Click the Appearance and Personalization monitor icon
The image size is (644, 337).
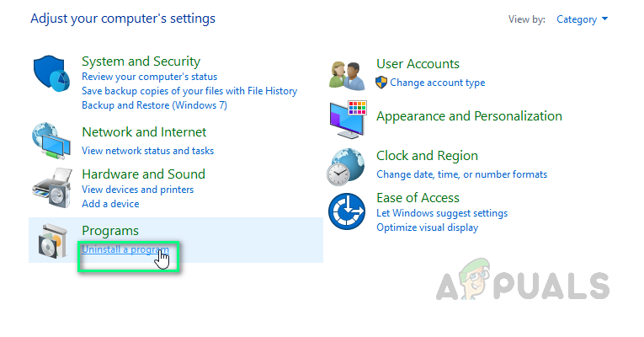pos(347,119)
